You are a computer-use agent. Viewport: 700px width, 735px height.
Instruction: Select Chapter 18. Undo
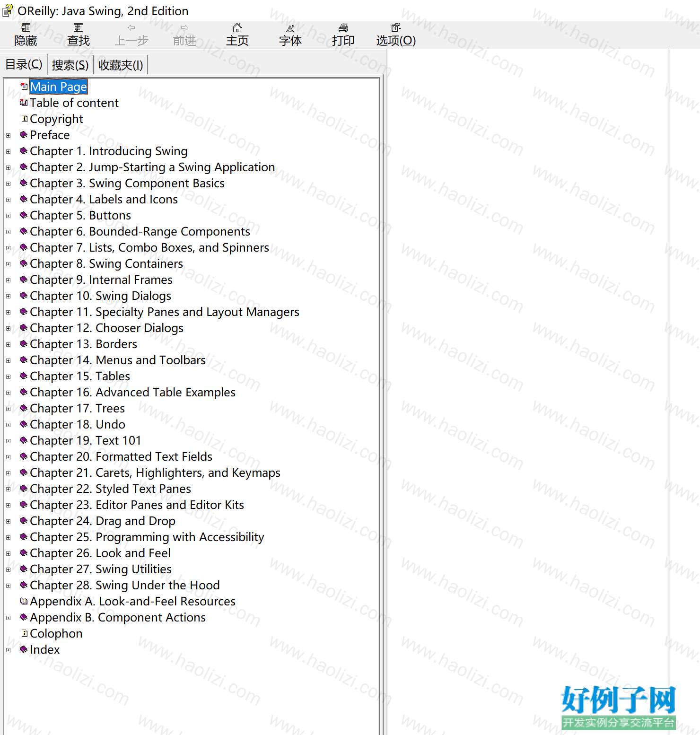(x=78, y=424)
